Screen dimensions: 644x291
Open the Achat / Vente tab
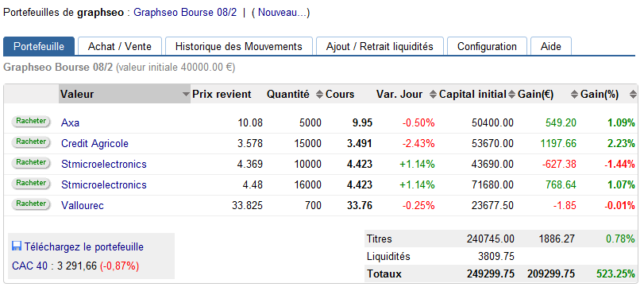pyautogui.click(x=120, y=46)
